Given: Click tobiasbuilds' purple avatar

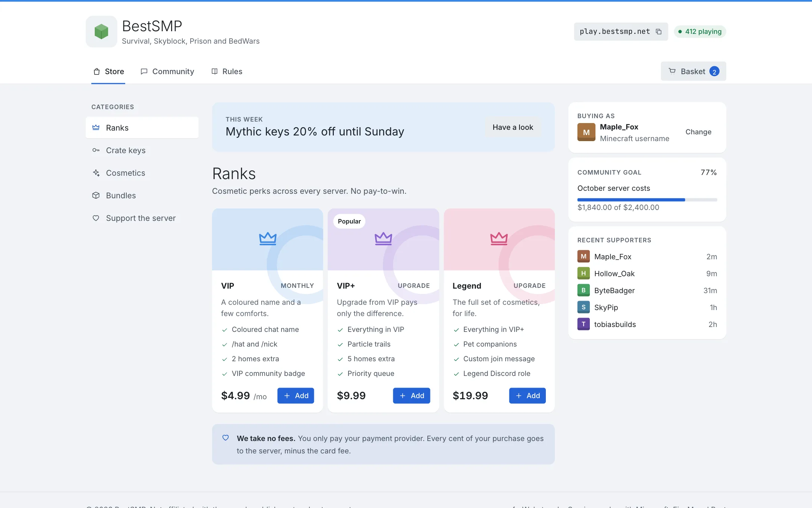Looking at the screenshot, I should pyautogui.click(x=583, y=324).
